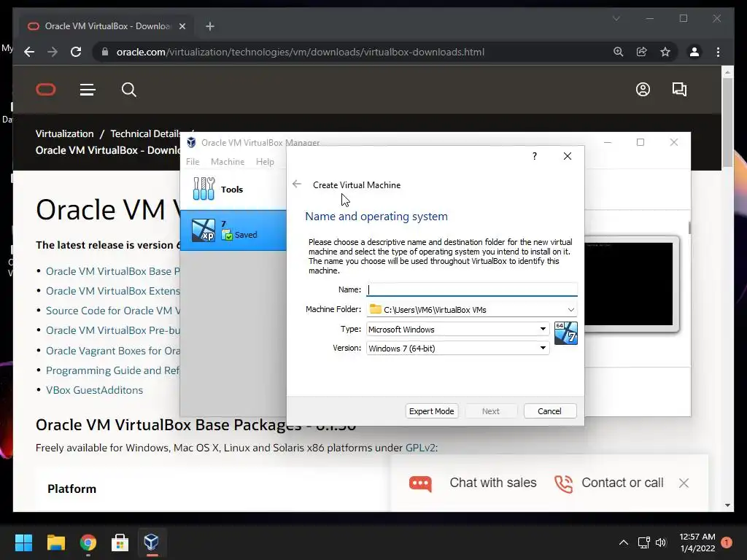Open the Source Code for Oracle VM link

pyautogui.click(x=113, y=311)
